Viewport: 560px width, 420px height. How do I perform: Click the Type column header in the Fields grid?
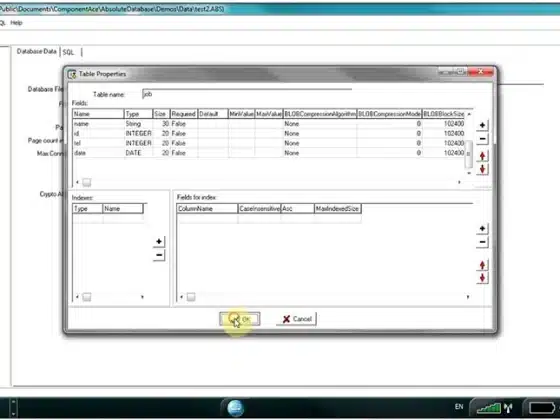[138, 114]
